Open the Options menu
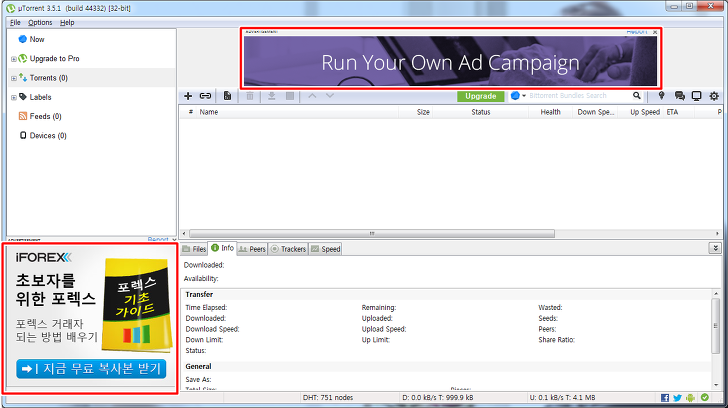 pos(40,22)
